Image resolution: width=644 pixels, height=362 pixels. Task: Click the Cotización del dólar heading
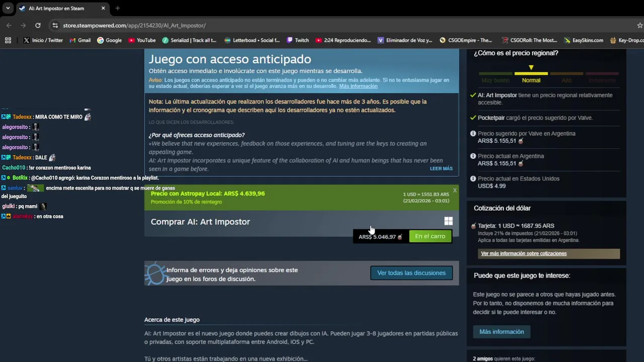[x=502, y=208]
